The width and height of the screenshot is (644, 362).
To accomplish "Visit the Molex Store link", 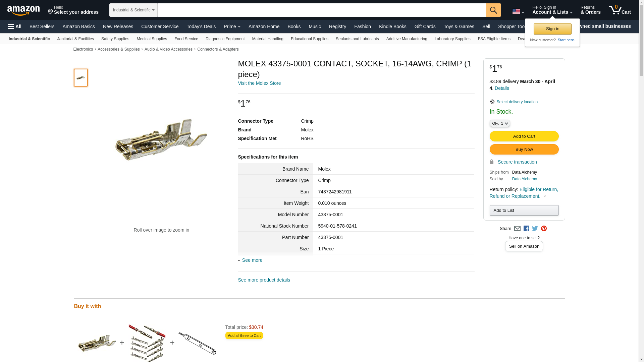I will (x=259, y=83).
